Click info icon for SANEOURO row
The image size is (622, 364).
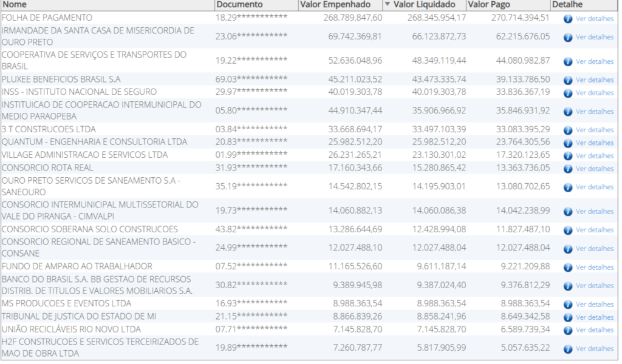(x=568, y=187)
